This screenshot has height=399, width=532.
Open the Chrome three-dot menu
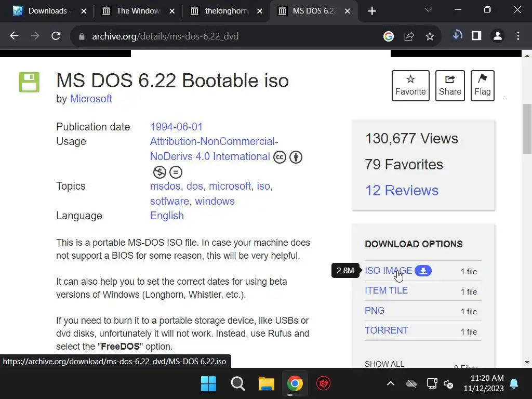tap(518, 36)
